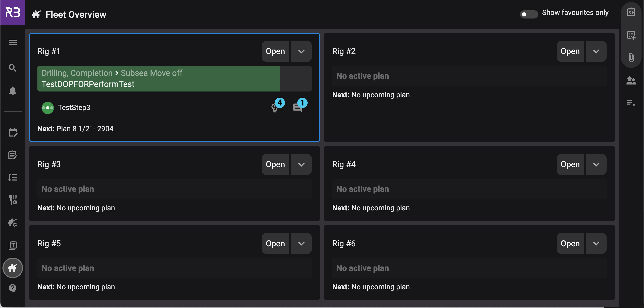This screenshot has height=308, width=644.
Task: Click the search magnifier icon
Action: (x=13, y=68)
